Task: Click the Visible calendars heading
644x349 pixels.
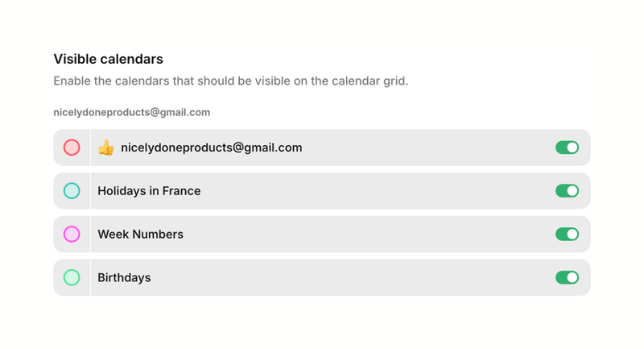Action: [108, 59]
